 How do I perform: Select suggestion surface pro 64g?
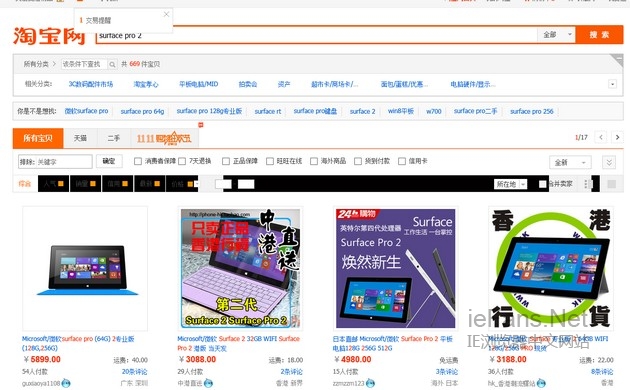point(142,111)
